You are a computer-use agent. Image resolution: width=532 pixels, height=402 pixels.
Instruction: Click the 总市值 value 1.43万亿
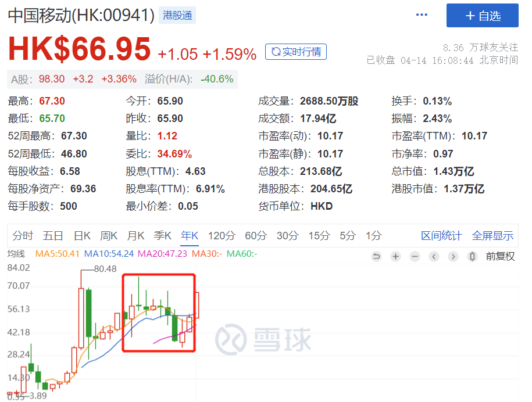[x=454, y=171]
